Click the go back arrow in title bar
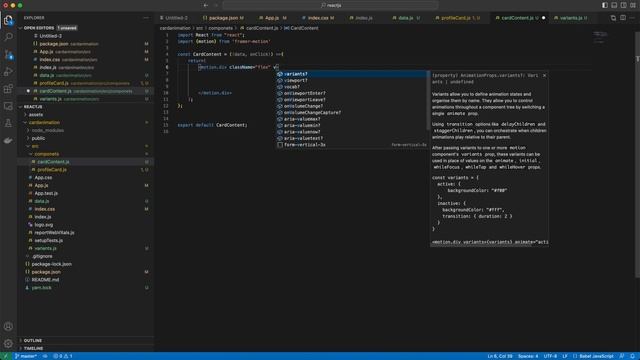This screenshot has height=360, width=640. pos(206,5)
